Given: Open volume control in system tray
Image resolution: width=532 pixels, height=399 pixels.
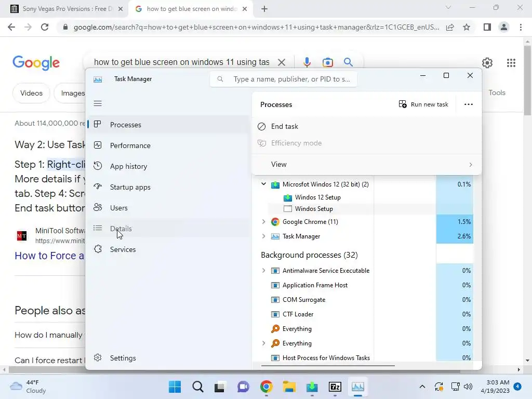Looking at the screenshot, I should (468, 387).
